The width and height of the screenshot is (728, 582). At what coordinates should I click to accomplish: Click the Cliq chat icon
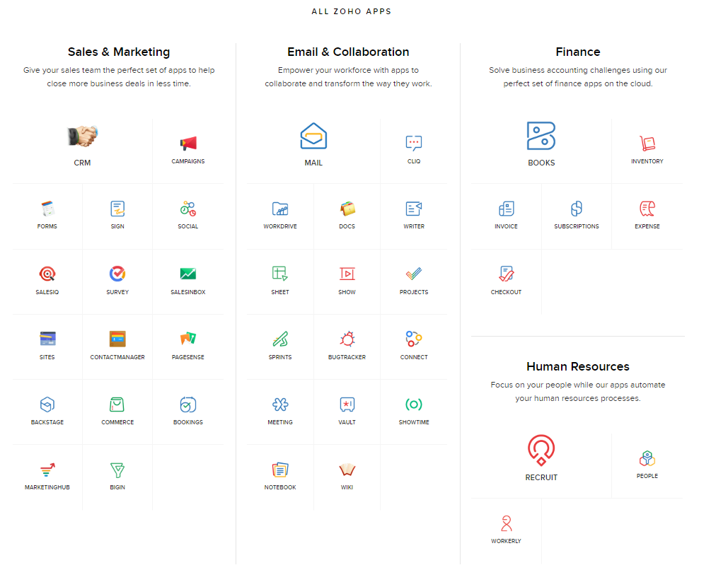(414, 143)
